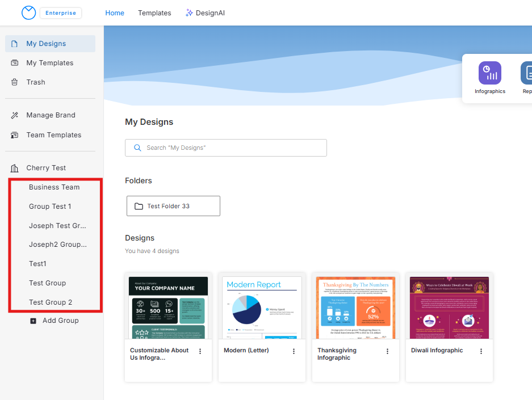Image resolution: width=532 pixels, height=400 pixels.
Task: Click the Team Templates icon
Action: tap(15, 135)
